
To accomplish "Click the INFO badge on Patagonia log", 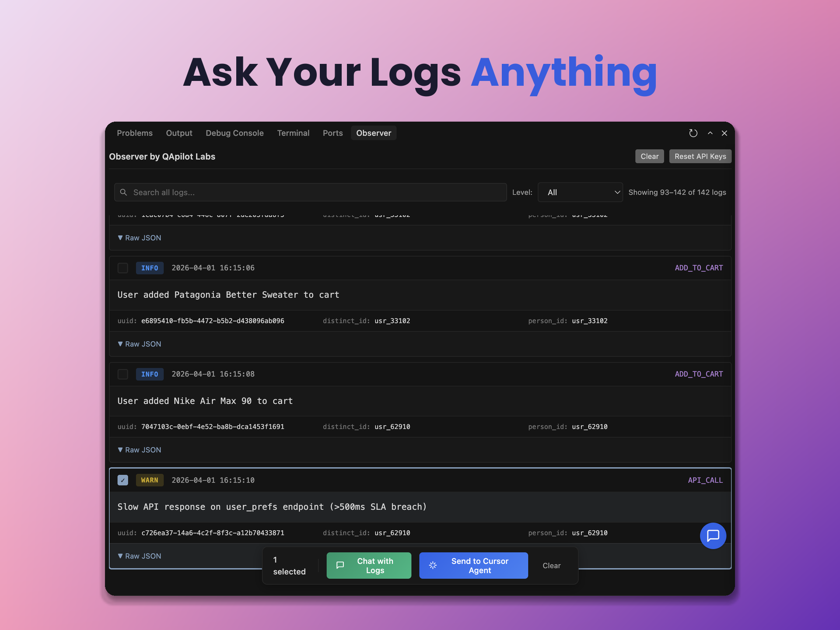I will click(x=150, y=268).
